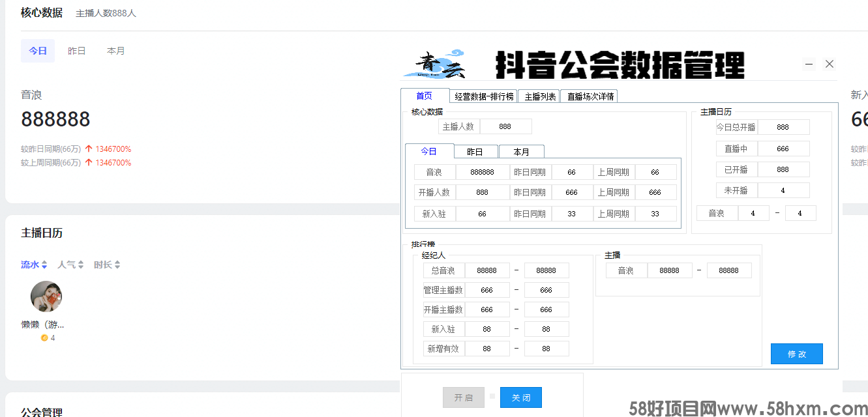868x417 pixels.
Task: Open 主播列表 tab
Action: [x=540, y=96]
